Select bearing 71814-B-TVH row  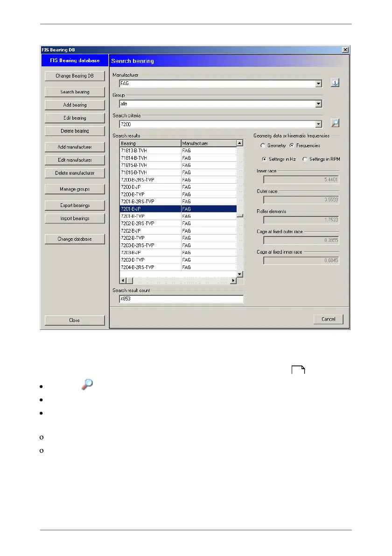(178, 158)
